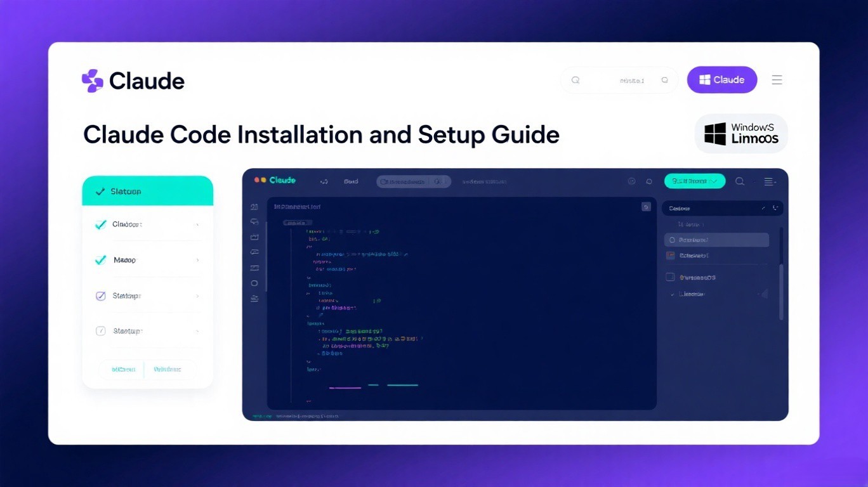Click the small grey pill label above the code lines
The width and height of the screenshot is (868, 487).
[298, 223]
